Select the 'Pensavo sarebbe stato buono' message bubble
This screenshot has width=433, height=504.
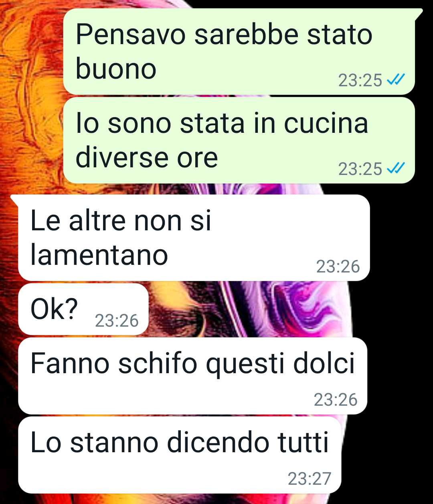(x=239, y=52)
